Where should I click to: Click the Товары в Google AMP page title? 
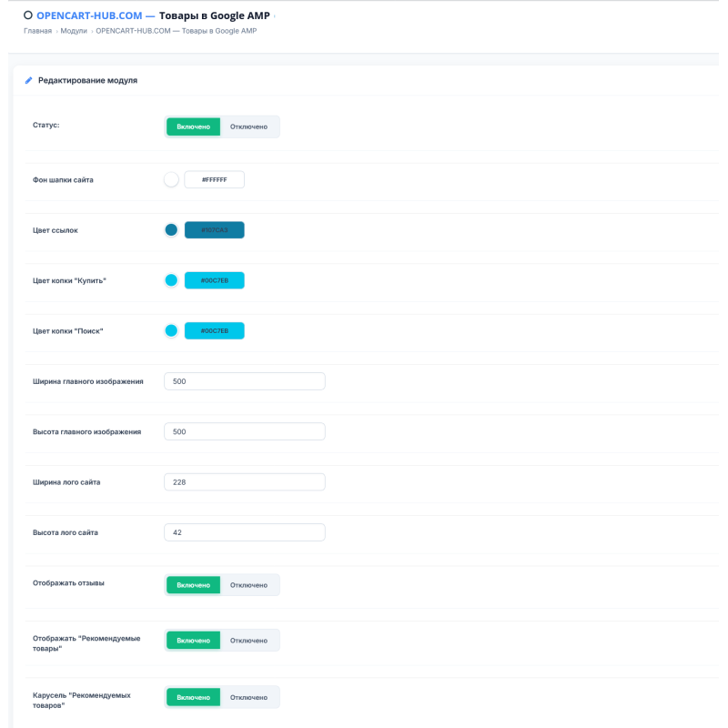point(215,15)
